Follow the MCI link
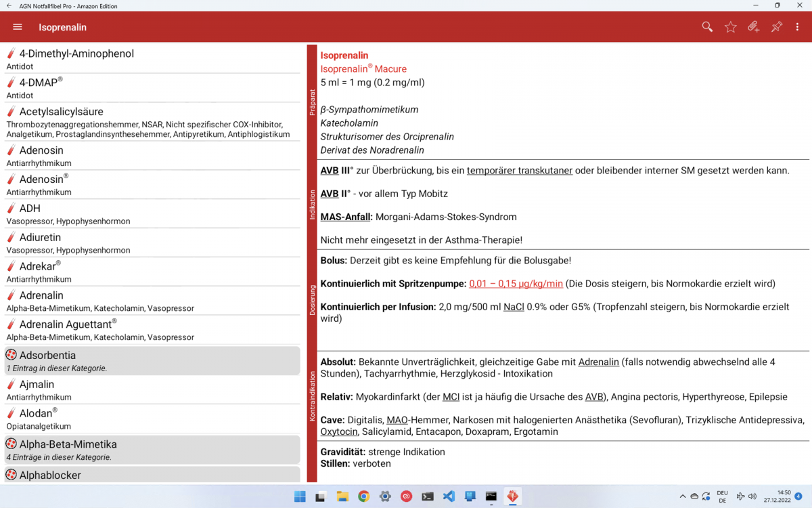 tap(451, 396)
